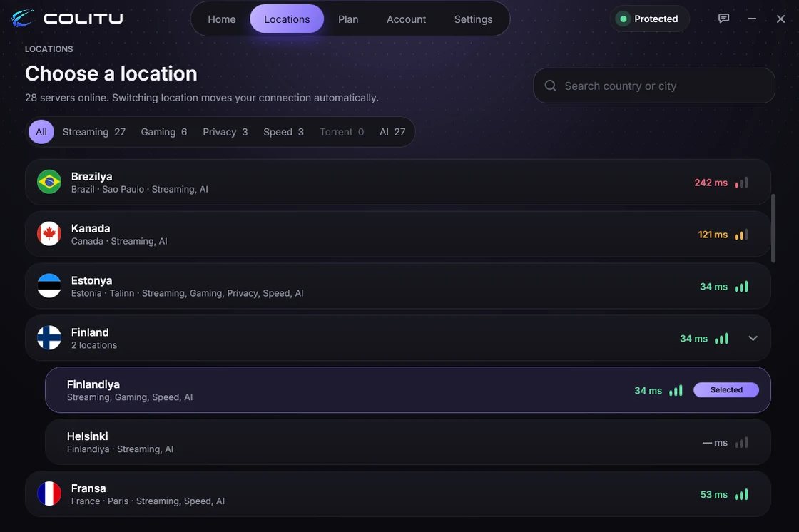Click the '2 locations' label
Viewport: 799px width, 532px height.
tap(94, 345)
